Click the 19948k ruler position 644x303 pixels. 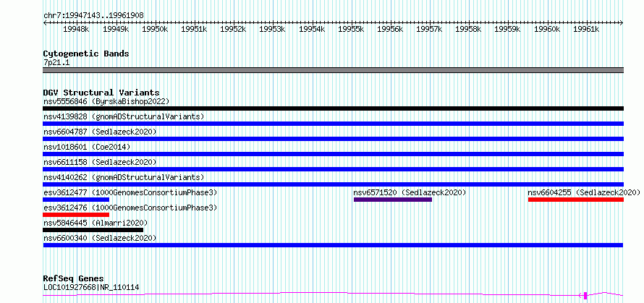coord(77,30)
